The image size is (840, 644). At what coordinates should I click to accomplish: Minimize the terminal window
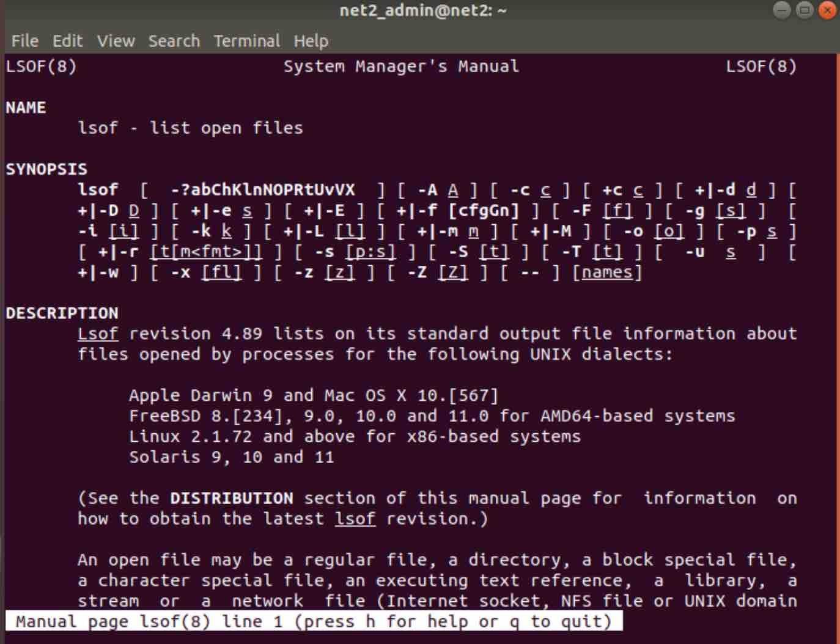pyautogui.click(x=781, y=10)
